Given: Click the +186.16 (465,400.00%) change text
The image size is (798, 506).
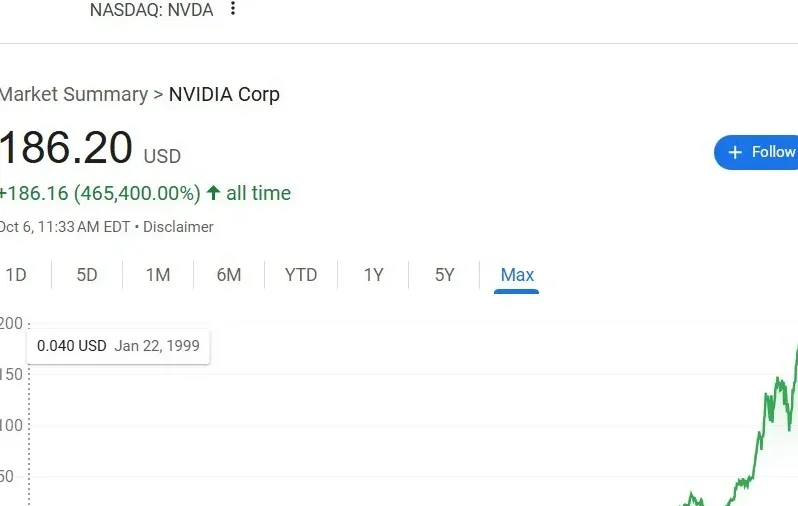Looking at the screenshot, I should point(100,193).
